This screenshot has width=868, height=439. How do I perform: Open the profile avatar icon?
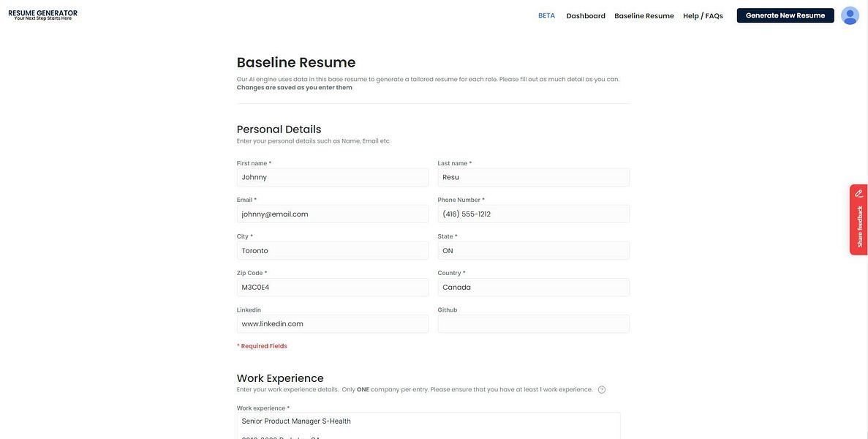[850, 16]
